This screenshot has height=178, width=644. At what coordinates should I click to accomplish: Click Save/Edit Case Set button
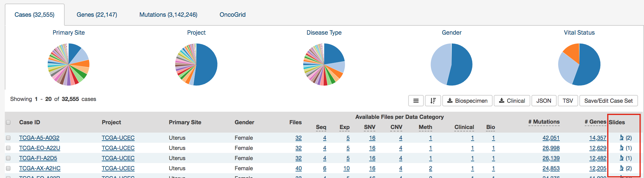pos(608,101)
